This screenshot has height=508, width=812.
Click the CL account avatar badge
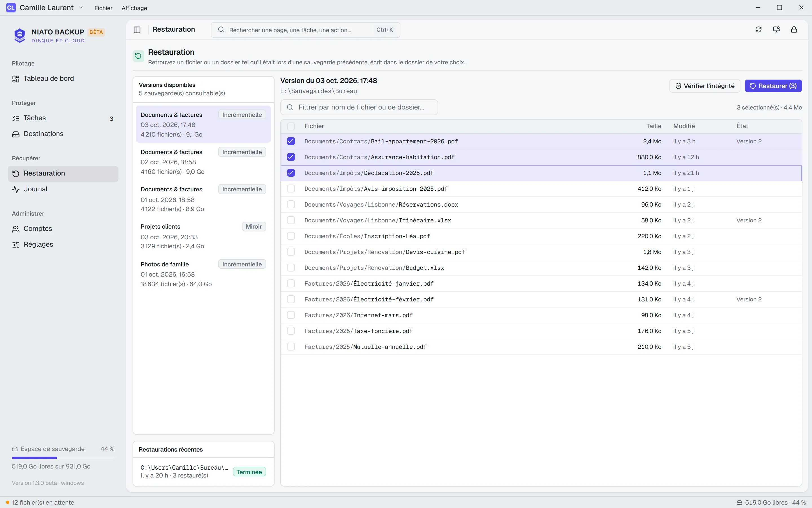coord(11,7)
